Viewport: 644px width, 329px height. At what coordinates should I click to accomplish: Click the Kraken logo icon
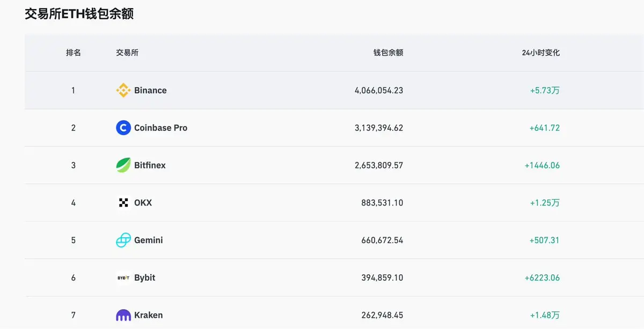(123, 315)
